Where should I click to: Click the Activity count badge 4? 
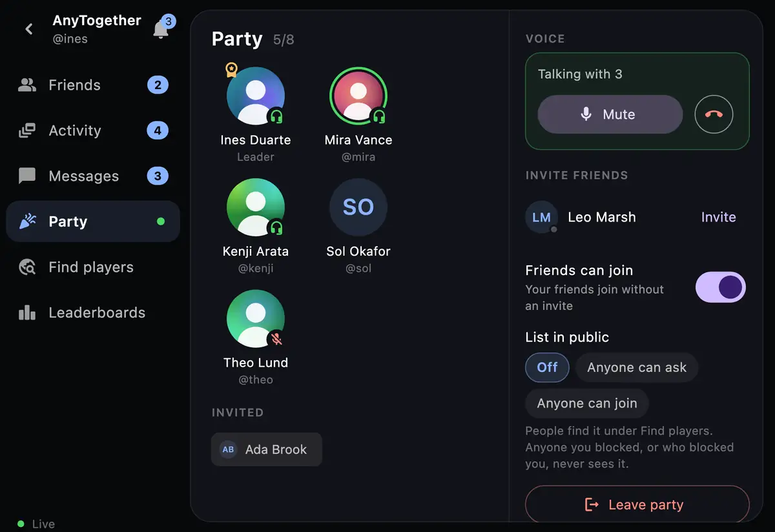coord(158,130)
